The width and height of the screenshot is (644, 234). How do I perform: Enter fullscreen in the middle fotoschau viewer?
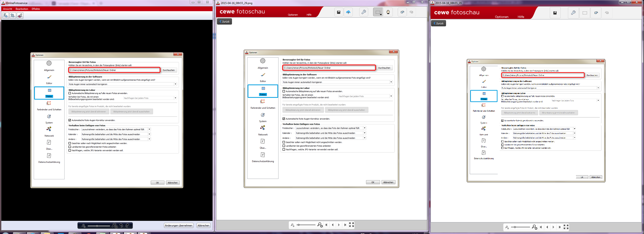coord(351,225)
